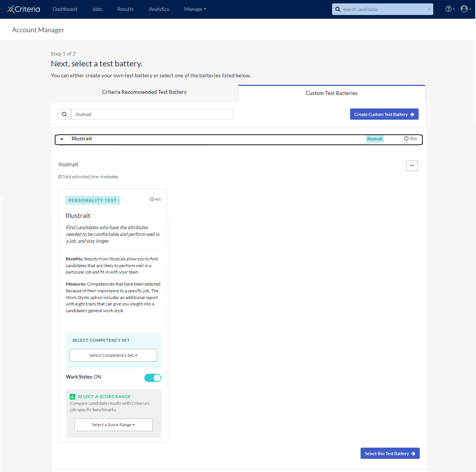This screenshot has width=476, height=472.
Task: Open the help question mark menu
Action: [x=450, y=9]
